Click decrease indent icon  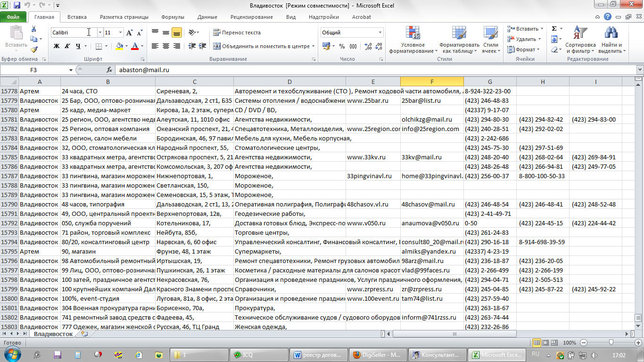click(192, 46)
